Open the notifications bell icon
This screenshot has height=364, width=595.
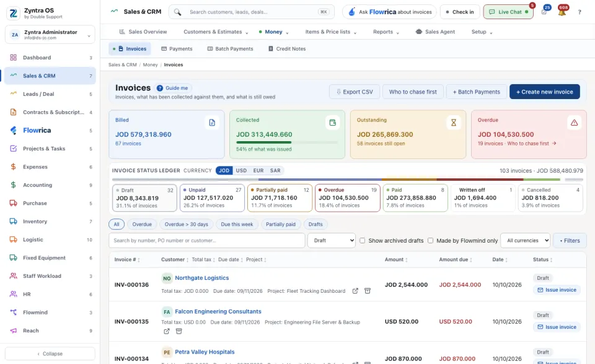pos(562,12)
